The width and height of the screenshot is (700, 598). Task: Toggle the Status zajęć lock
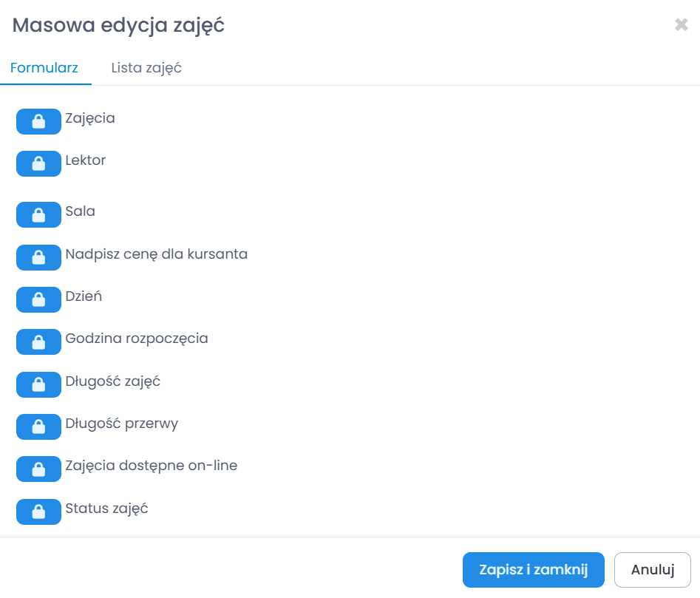pos(38,512)
